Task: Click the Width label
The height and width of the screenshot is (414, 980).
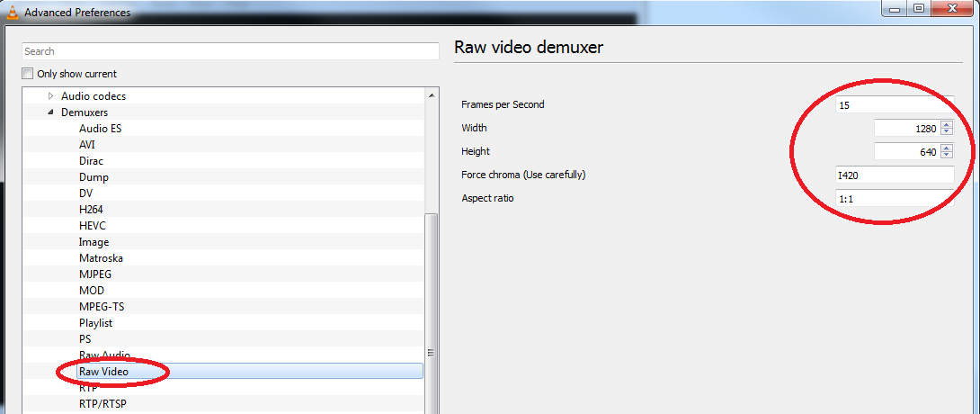Action: point(474,128)
